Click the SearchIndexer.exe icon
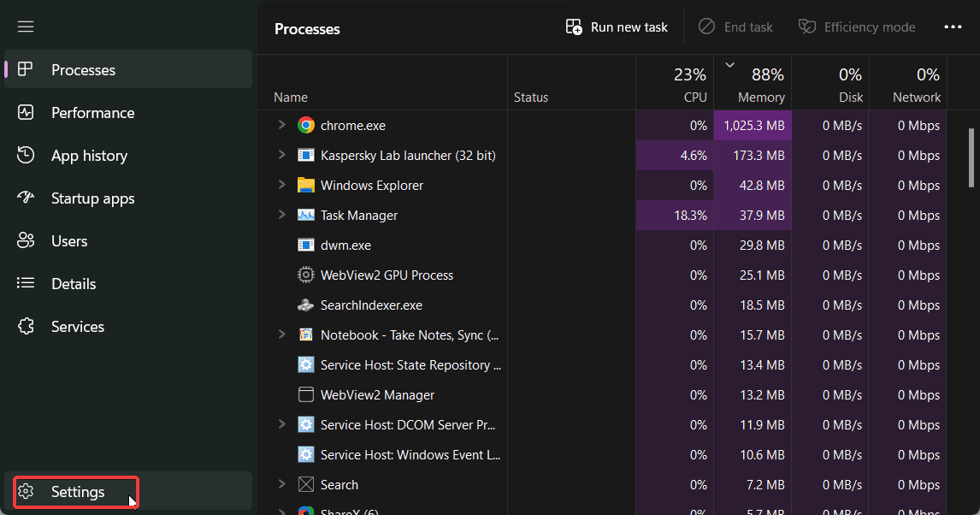 [x=305, y=305]
